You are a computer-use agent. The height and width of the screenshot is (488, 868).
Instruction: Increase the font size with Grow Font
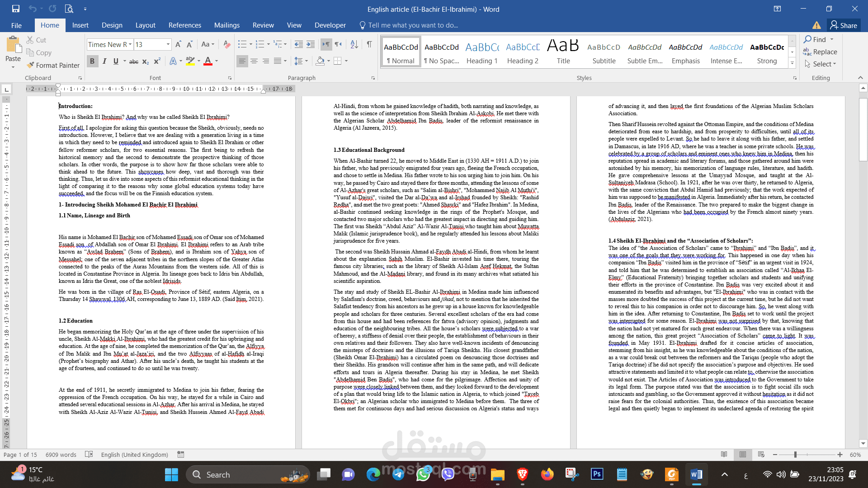[178, 44]
